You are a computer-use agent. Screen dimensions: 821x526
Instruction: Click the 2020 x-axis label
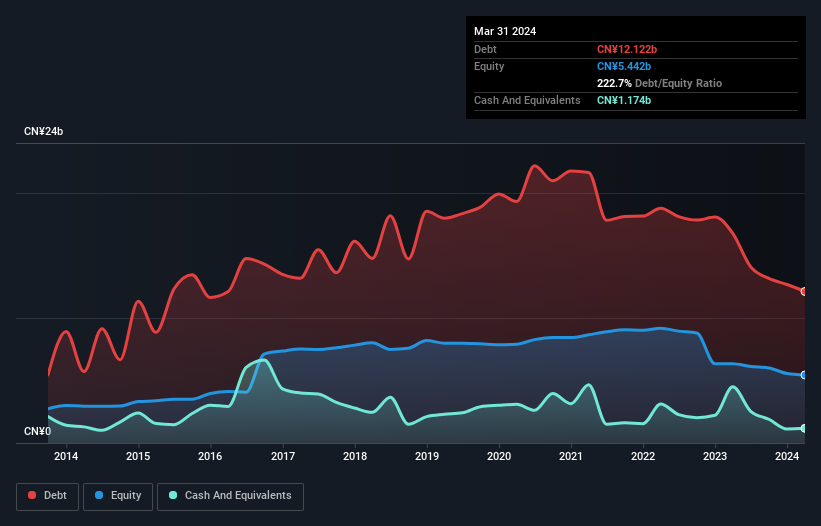[499, 456]
